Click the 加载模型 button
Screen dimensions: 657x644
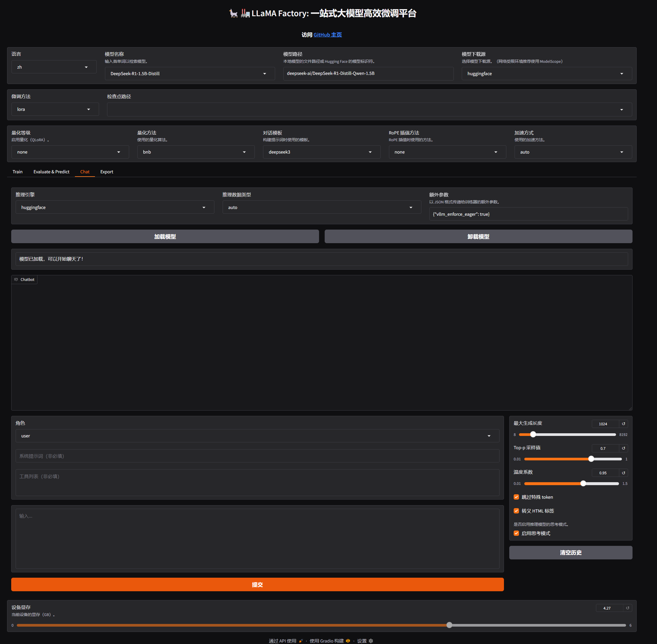pyautogui.click(x=165, y=236)
